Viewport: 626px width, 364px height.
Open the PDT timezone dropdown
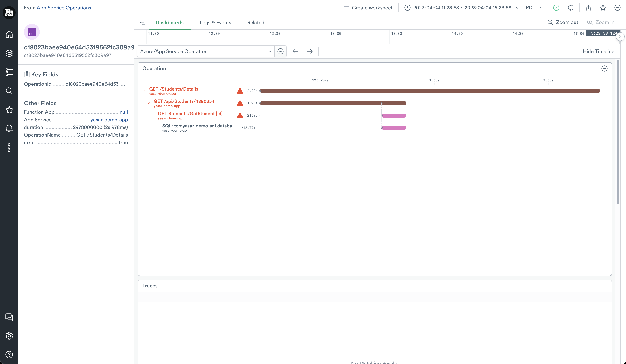pyautogui.click(x=533, y=8)
